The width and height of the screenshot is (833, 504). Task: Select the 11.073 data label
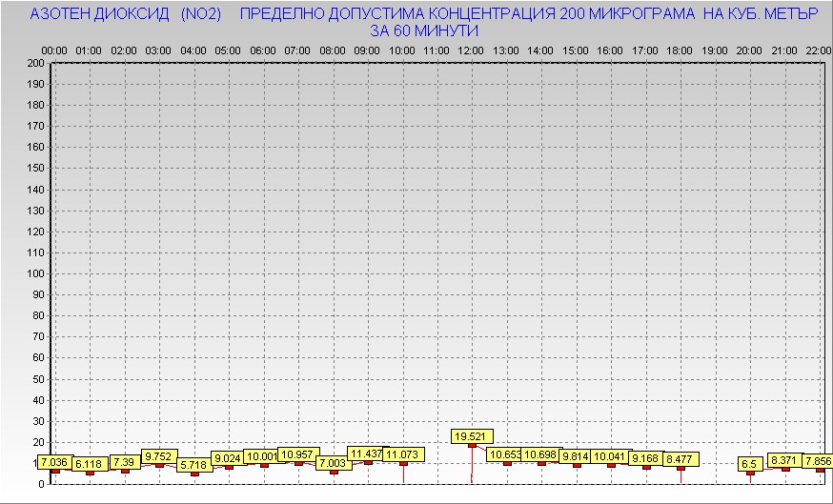click(403, 454)
